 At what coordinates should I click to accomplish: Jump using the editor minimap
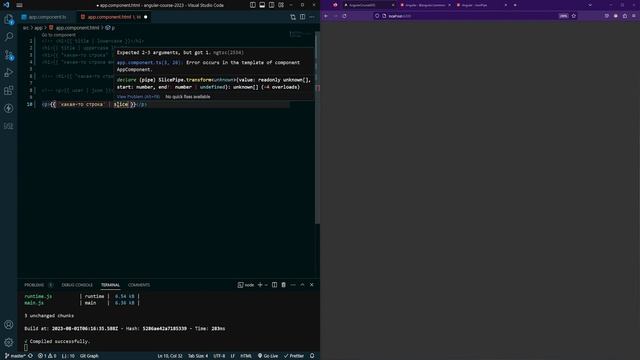[300, 35]
